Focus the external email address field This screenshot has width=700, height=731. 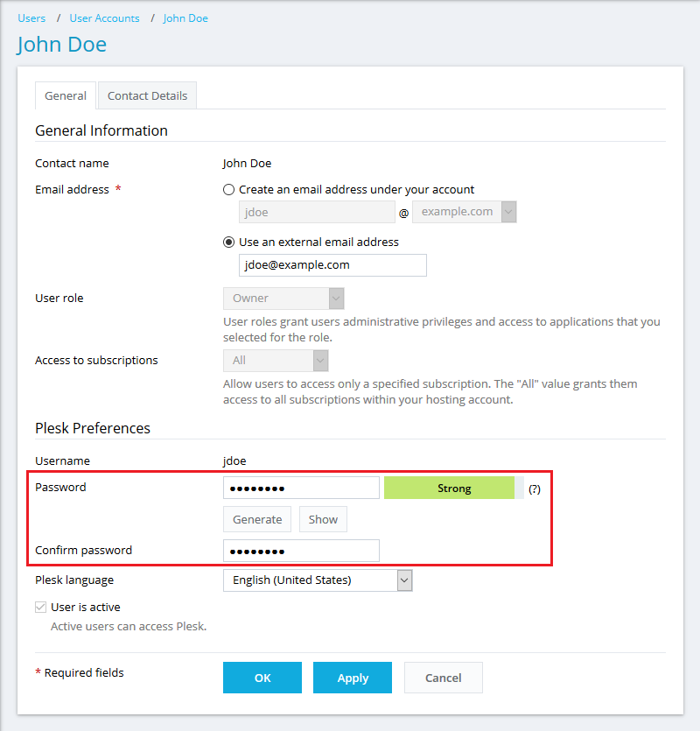332,265
